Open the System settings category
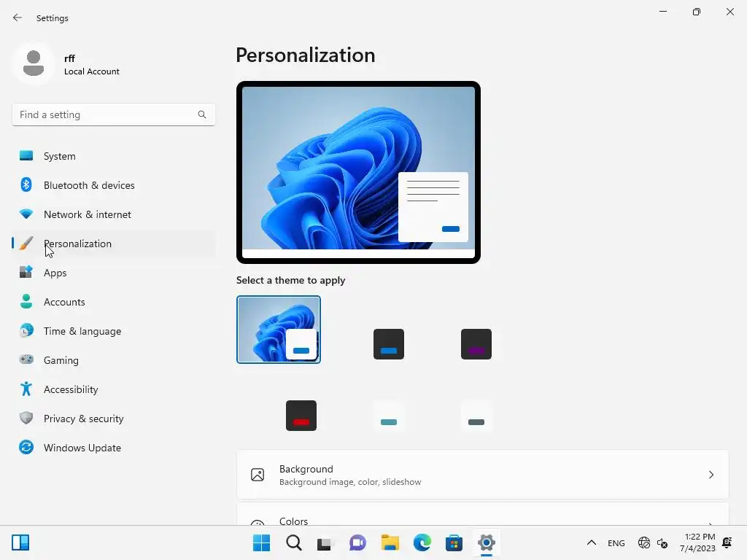The height and width of the screenshot is (560, 747). coord(114,156)
